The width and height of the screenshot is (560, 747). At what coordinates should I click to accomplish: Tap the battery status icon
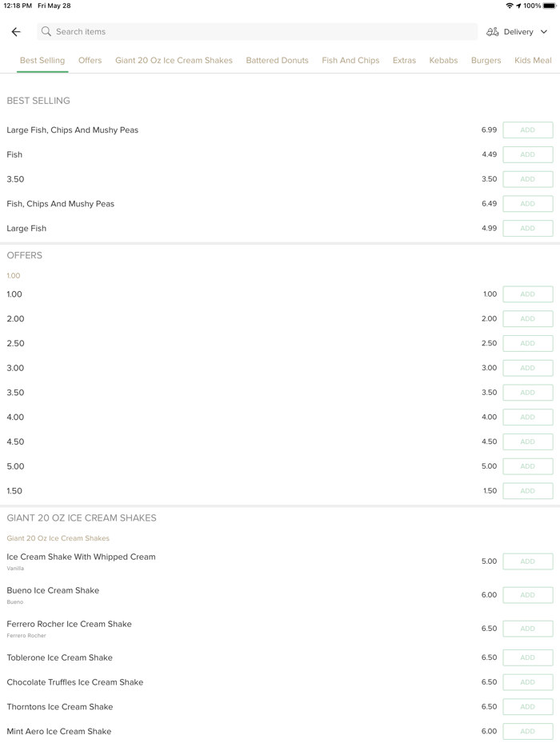coord(550,6)
